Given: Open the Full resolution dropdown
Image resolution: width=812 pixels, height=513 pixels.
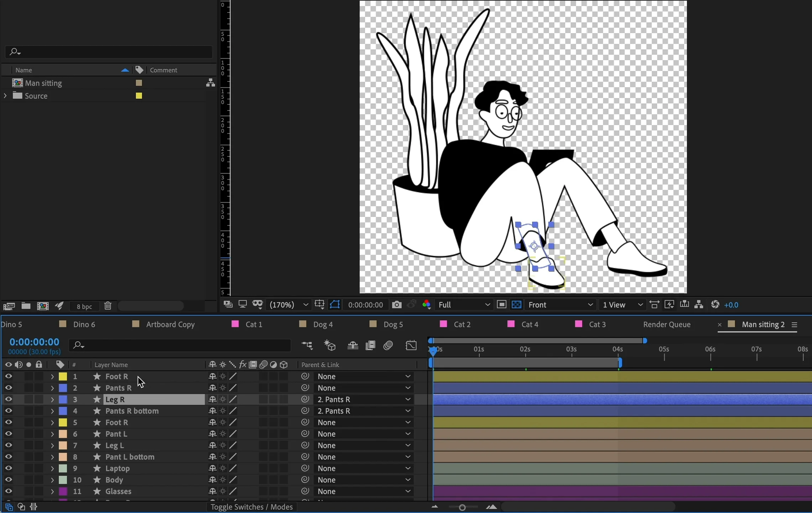Looking at the screenshot, I should [x=464, y=305].
